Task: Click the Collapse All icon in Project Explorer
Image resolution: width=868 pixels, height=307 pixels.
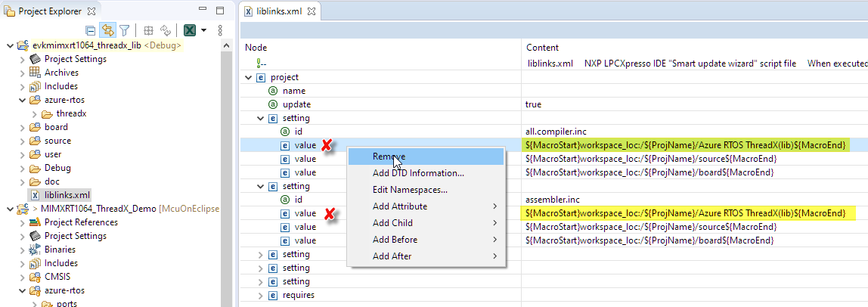Action: click(x=91, y=30)
